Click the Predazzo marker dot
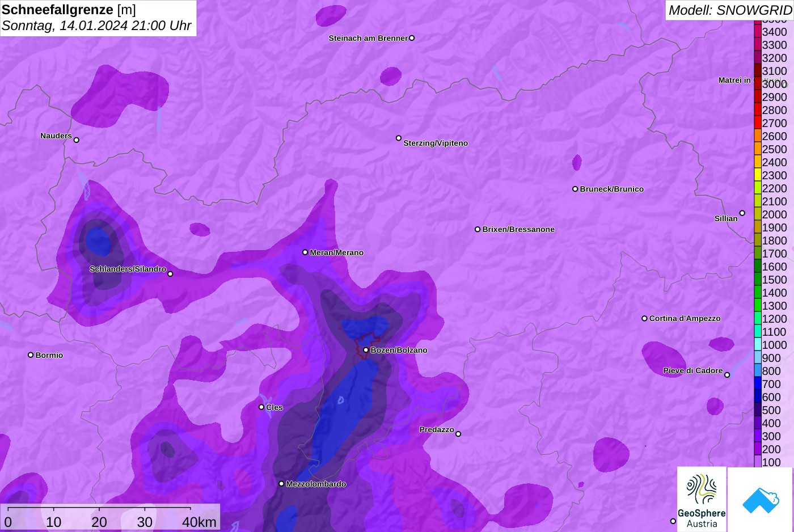This screenshot has width=794, height=532. [458, 434]
